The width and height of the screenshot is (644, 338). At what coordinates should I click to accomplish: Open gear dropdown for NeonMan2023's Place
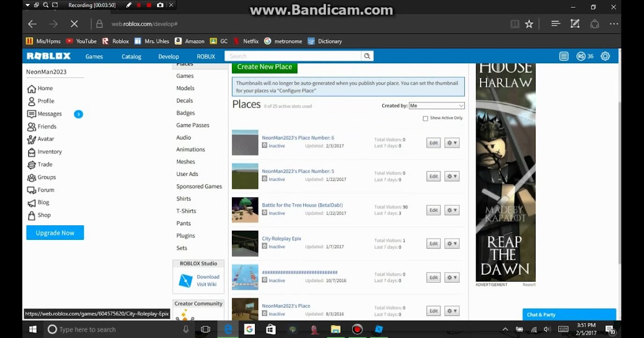pos(452,311)
